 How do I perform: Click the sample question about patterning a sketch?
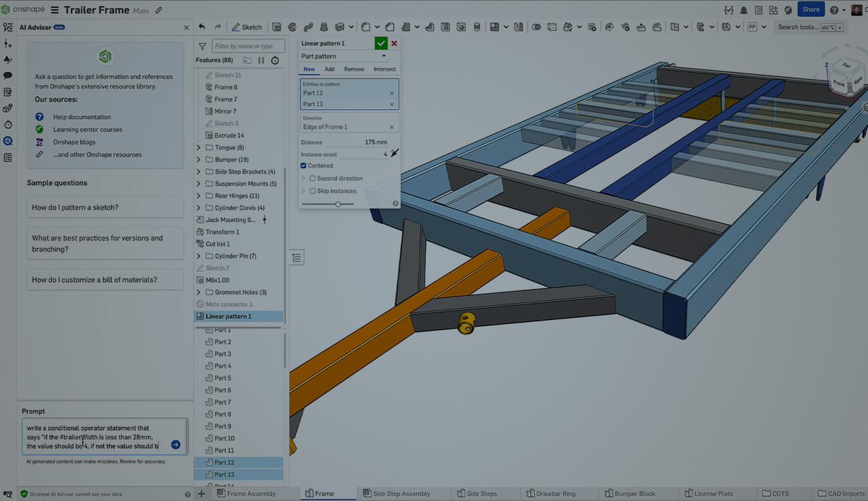(105, 208)
